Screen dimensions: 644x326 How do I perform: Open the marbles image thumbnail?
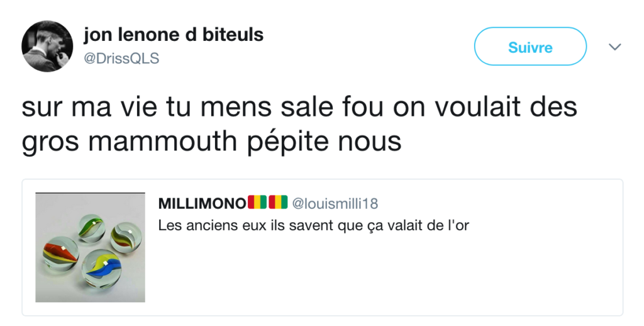point(90,247)
